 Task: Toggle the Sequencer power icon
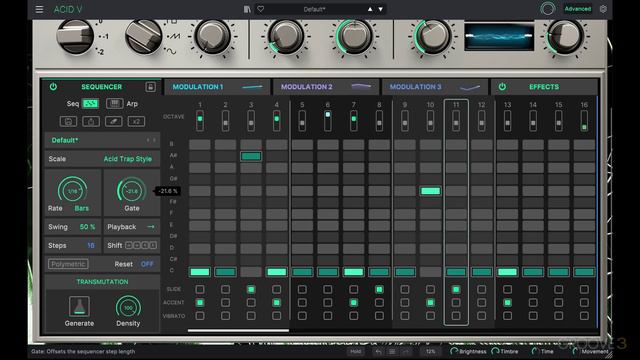pos(53,87)
